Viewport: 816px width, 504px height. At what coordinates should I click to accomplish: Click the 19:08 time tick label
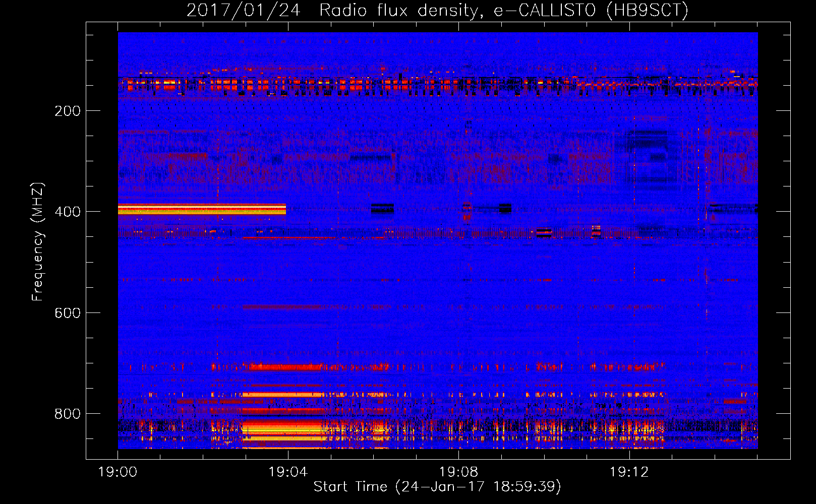[458, 472]
